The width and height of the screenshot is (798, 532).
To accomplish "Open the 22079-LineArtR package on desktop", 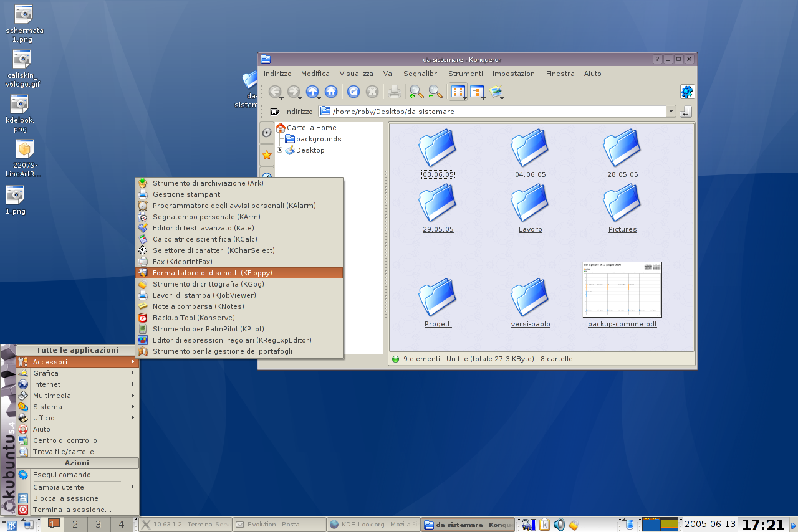I will click(x=24, y=158).
